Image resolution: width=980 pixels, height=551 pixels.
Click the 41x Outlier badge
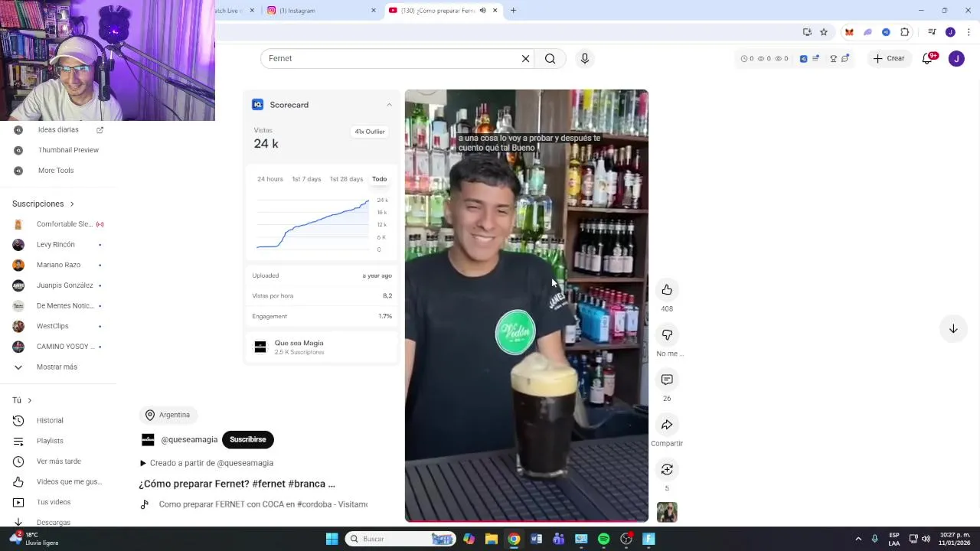point(370,132)
